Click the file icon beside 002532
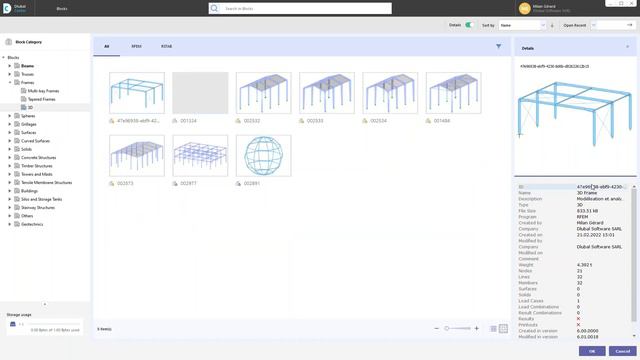 [238, 121]
